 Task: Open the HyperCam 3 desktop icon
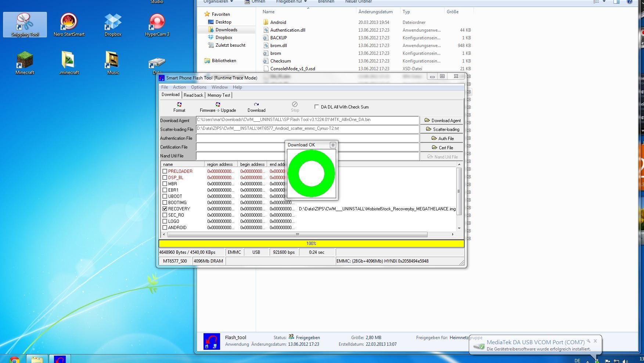point(157,25)
